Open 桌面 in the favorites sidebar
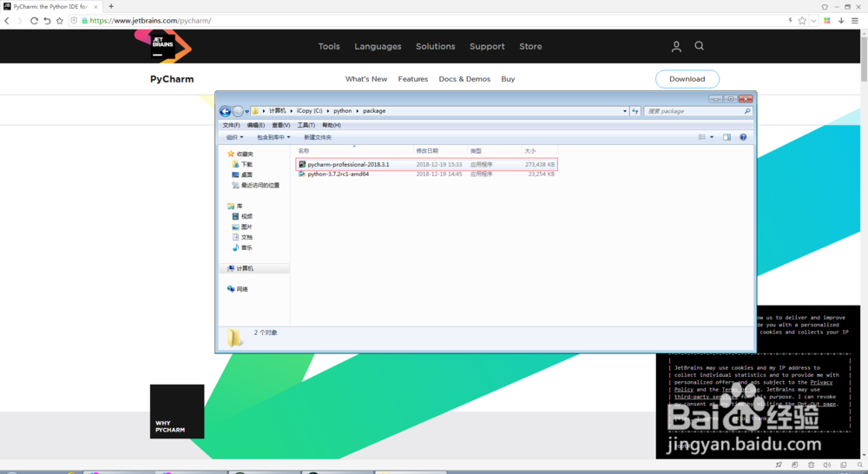Screen dimensions: 868x474 point(242,175)
